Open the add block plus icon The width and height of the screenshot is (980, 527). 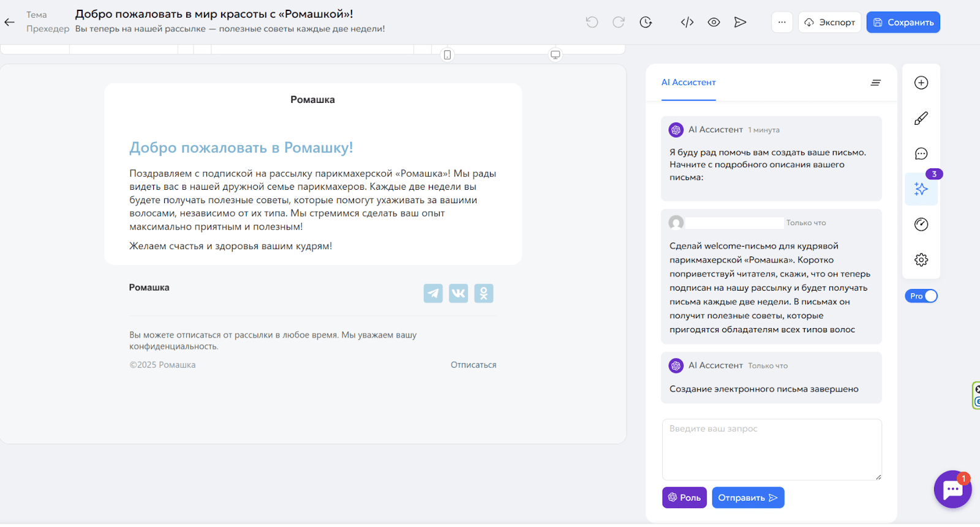tap(921, 83)
